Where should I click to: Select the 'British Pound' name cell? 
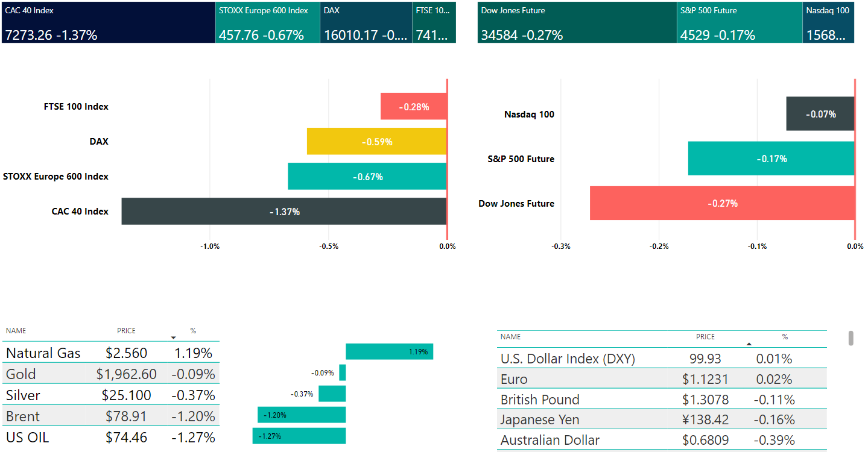pos(540,400)
